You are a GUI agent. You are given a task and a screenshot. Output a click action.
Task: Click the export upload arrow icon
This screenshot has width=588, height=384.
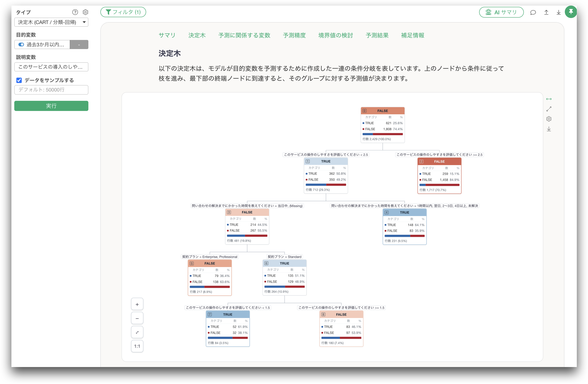(546, 12)
